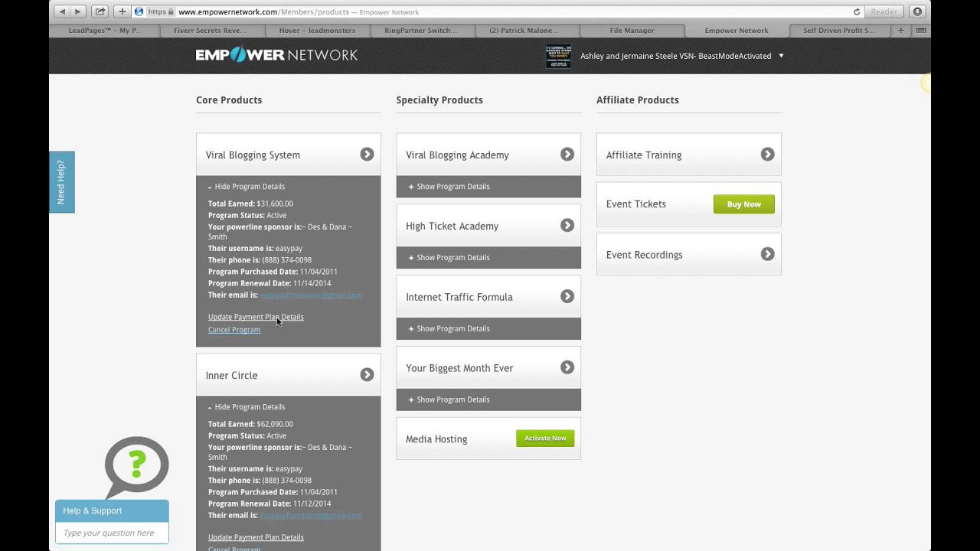Open High Ticket Academy arrow icon
Screen dimensions: 980x551
point(567,225)
